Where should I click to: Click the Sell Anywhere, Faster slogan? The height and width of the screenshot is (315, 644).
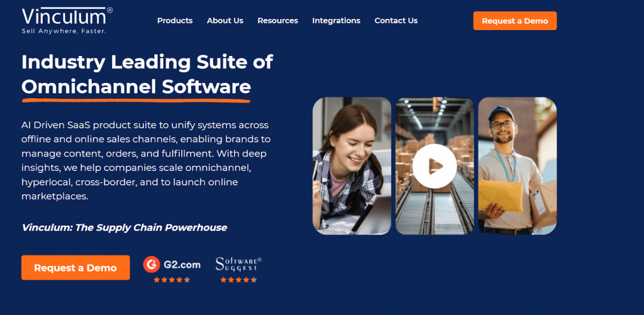64,31
